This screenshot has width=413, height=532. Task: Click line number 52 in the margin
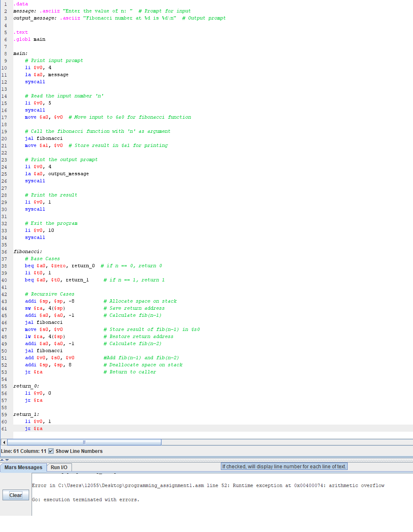[x=5, y=364]
